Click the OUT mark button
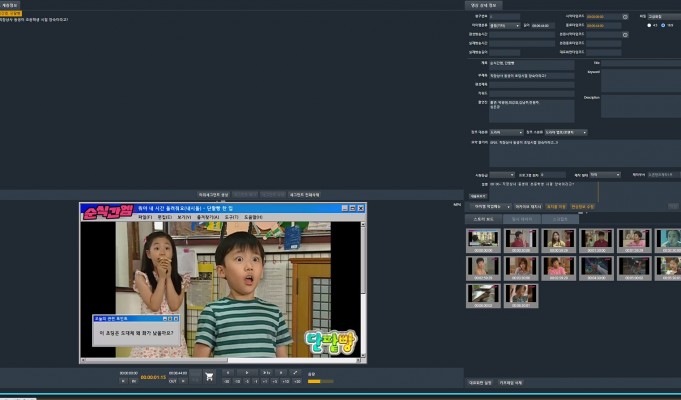 (172, 381)
